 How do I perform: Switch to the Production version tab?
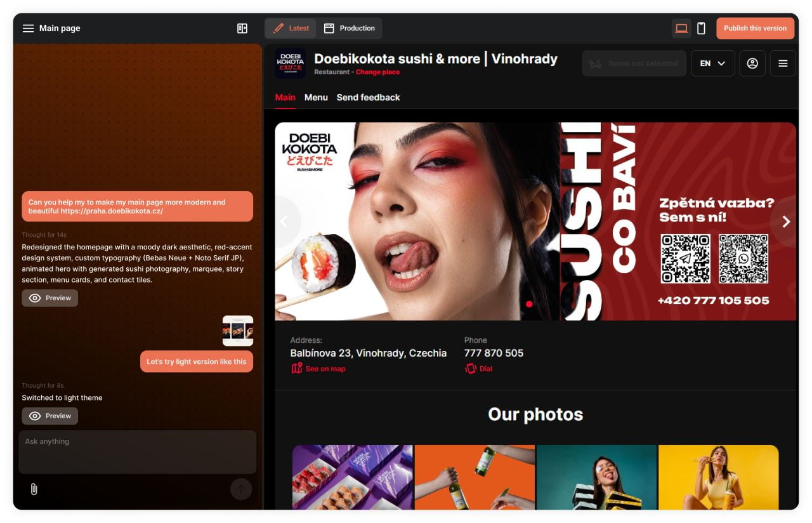coord(350,28)
